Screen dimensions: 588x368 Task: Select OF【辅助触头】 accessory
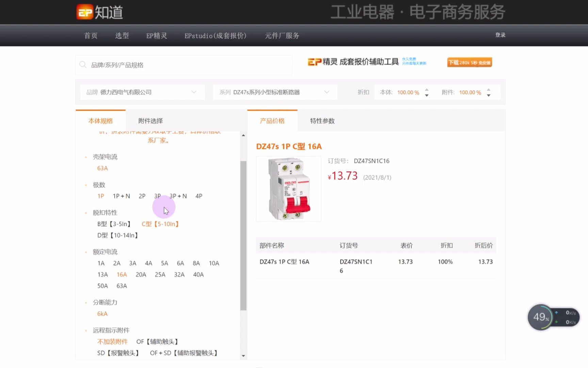click(x=157, y=341)
